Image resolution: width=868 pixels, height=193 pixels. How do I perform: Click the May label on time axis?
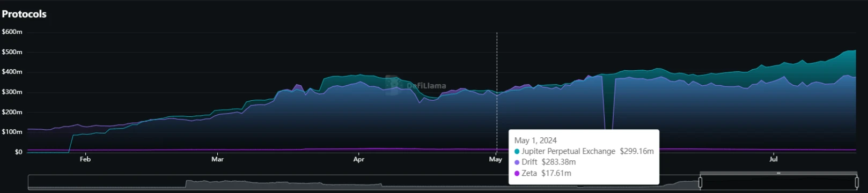click(x=496, y=159)
